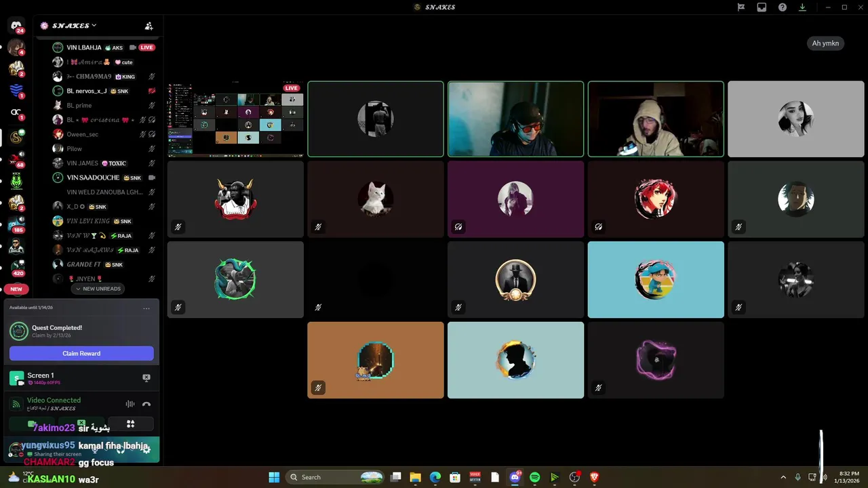Show hidden system tray icons chevron

point(783,477)
